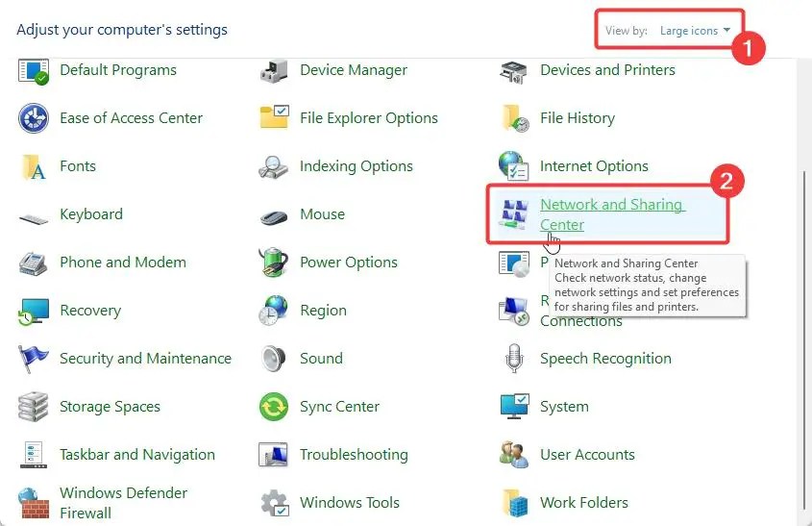The width and height of the screenshot is (812, 526).
Task: Open Windows Defender Firewall brick icon
Action: pos(34,503)
